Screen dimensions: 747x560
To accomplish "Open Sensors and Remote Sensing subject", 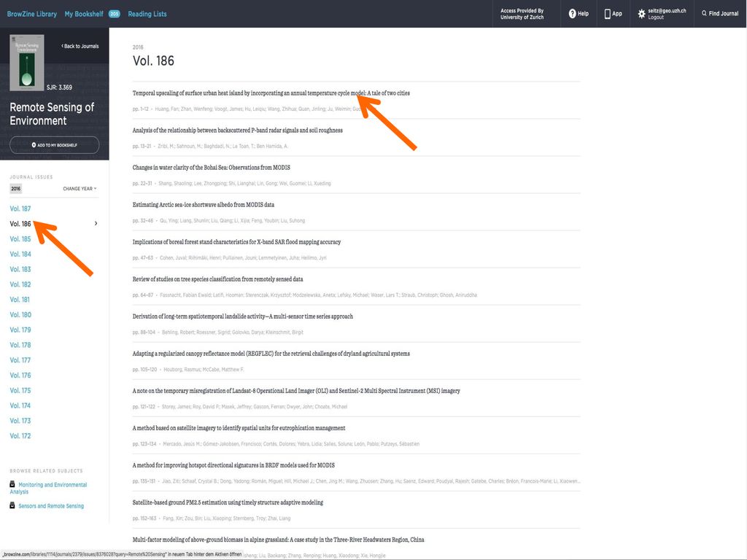I will [51, 506].
